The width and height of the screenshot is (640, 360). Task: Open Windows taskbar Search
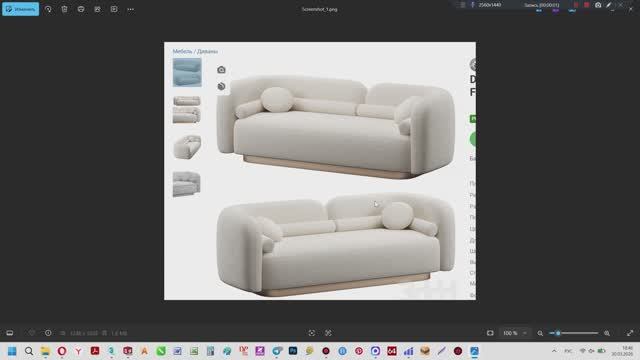tap(29, 351)
